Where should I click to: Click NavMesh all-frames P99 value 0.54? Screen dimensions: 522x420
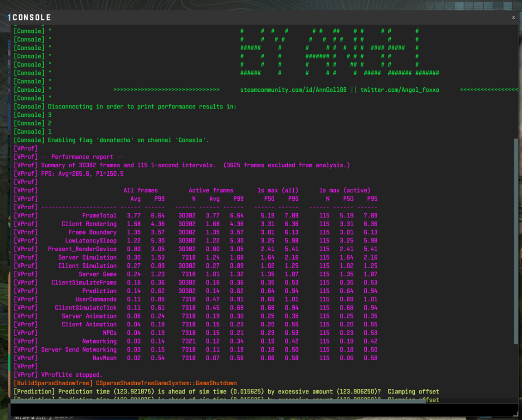158,358
